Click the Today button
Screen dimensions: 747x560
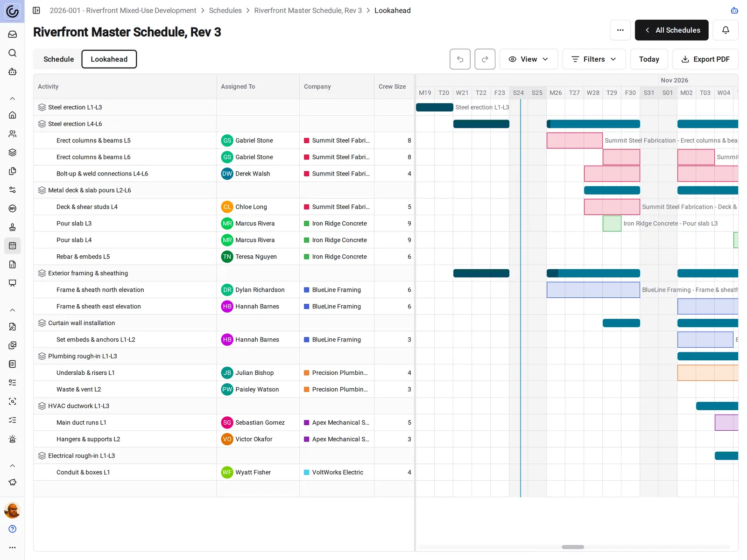click(649, 59)
